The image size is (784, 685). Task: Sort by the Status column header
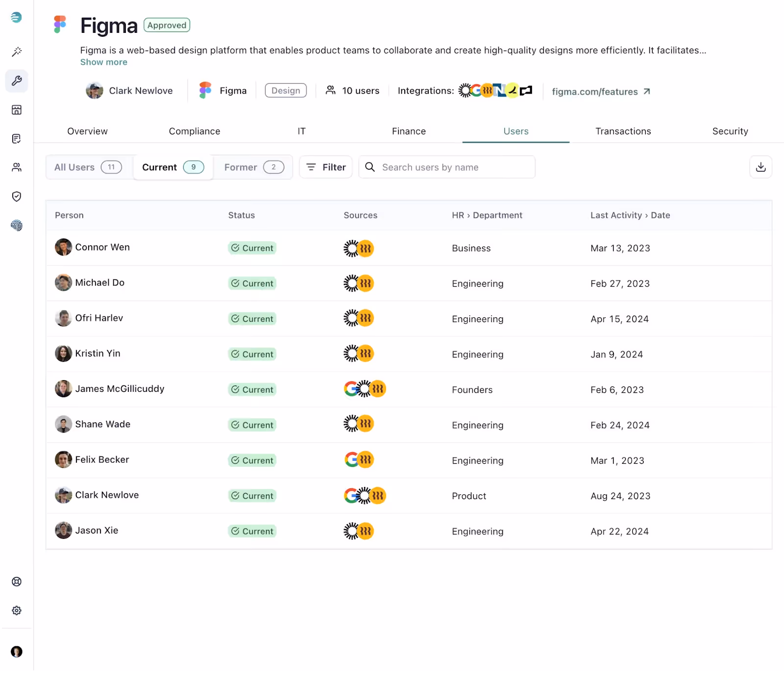tap(242, 215)
